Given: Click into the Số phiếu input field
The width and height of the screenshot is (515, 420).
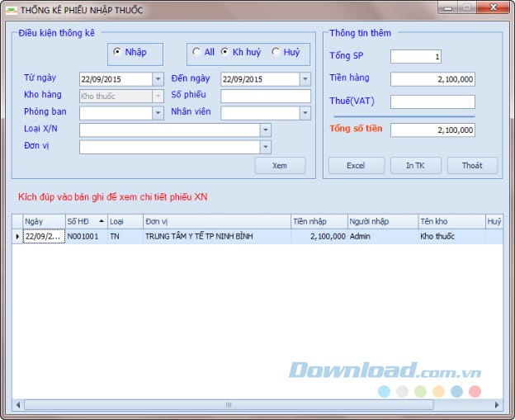Looking at the screenshot, I should (x=266, y=97).
